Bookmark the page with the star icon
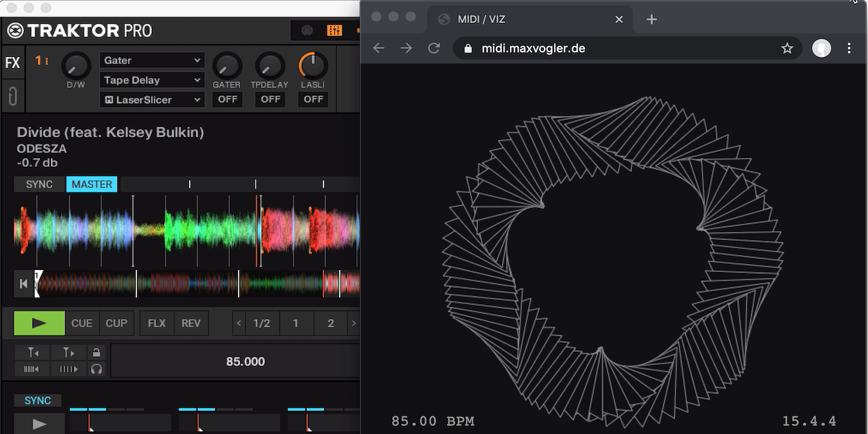Viewport: 868px width, 434px height. pyautogui.click(x=787, y=48)
